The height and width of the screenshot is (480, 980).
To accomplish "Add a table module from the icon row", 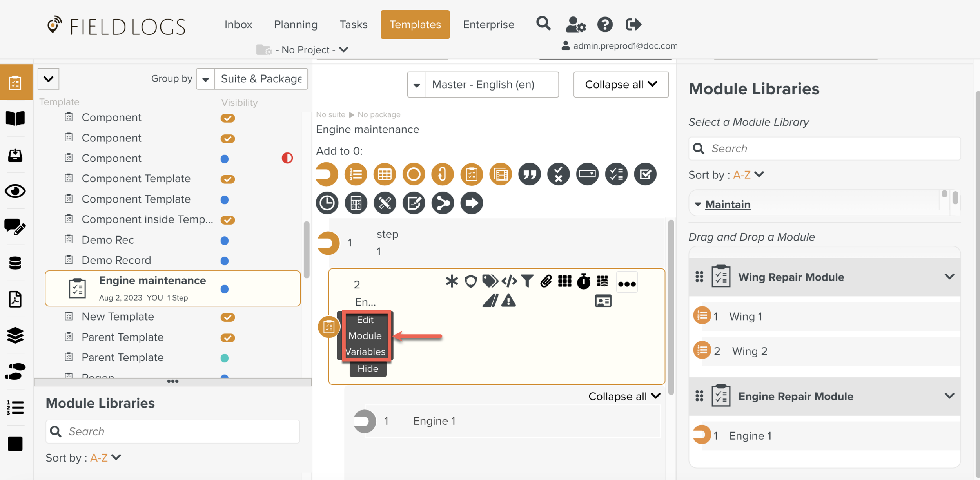I will coord(385,174).
